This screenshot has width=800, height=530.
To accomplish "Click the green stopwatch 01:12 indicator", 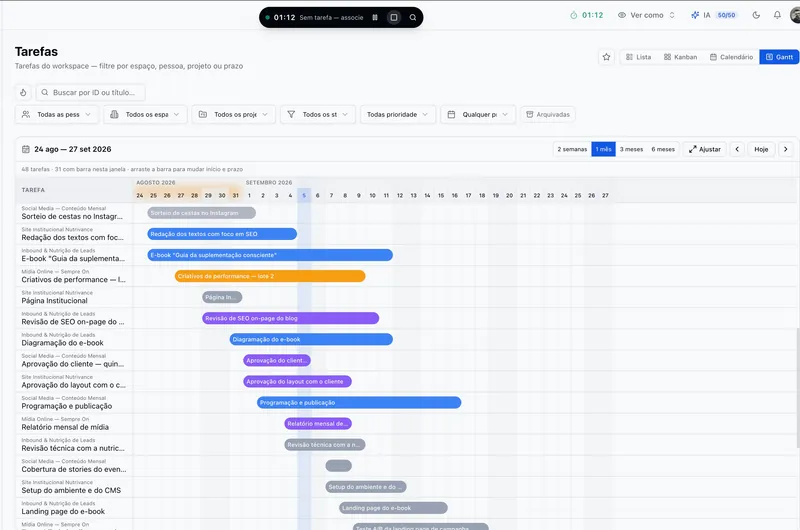I will (587, 15).
